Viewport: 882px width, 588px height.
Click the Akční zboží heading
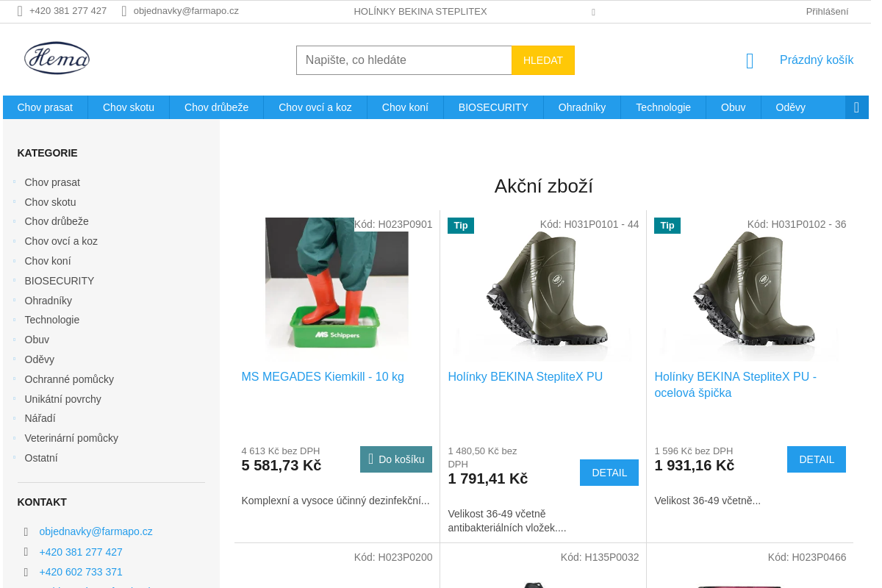pos(544,186)
